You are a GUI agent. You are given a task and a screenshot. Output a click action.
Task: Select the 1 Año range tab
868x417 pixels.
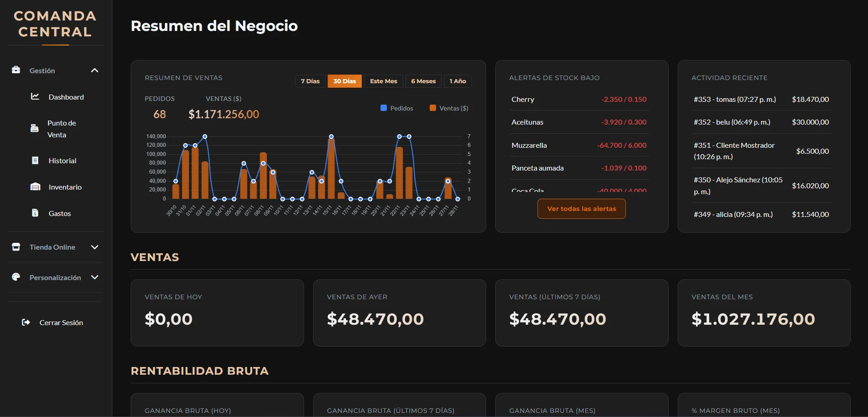[x=458, y=81]
